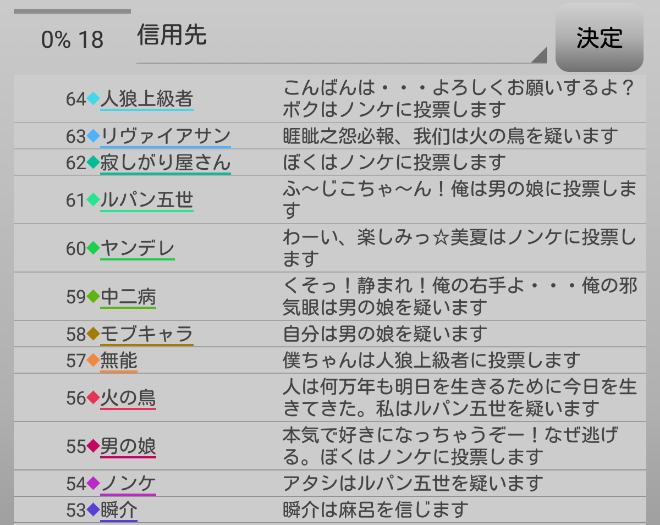
Task: Select the teal diamond beside 寂しがり屋さん
Action: click(x=94, y=162)
